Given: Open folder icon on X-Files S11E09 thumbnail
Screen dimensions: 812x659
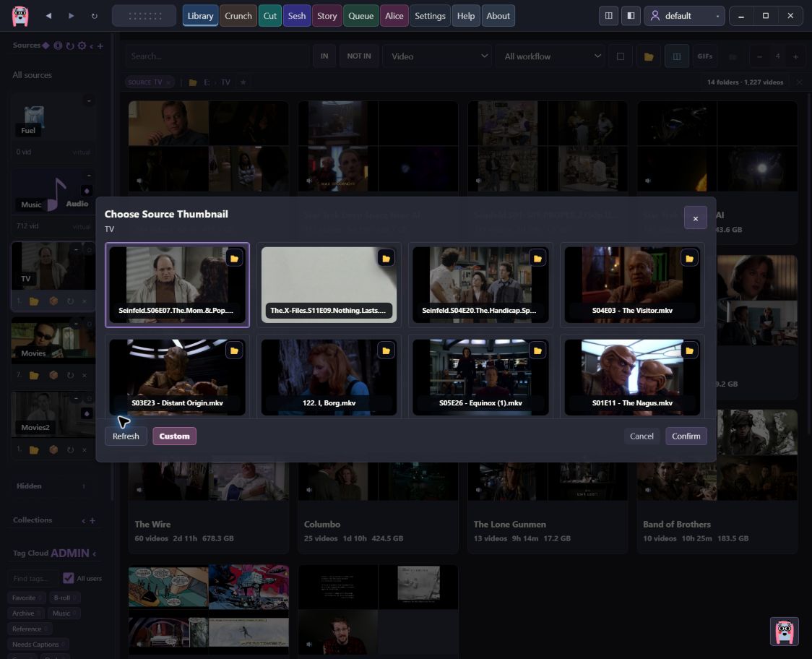Looking at the screenshot, I should [386, 258].
